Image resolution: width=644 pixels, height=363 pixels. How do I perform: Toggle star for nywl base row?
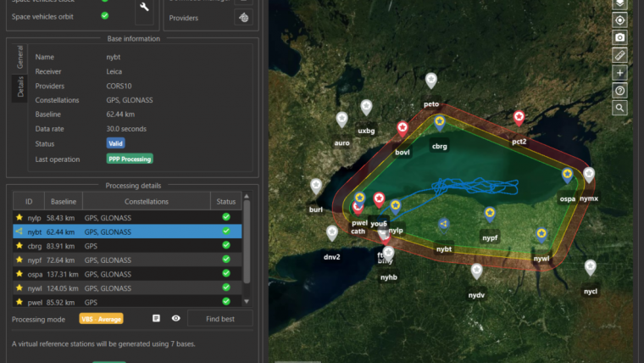(19, 288)
